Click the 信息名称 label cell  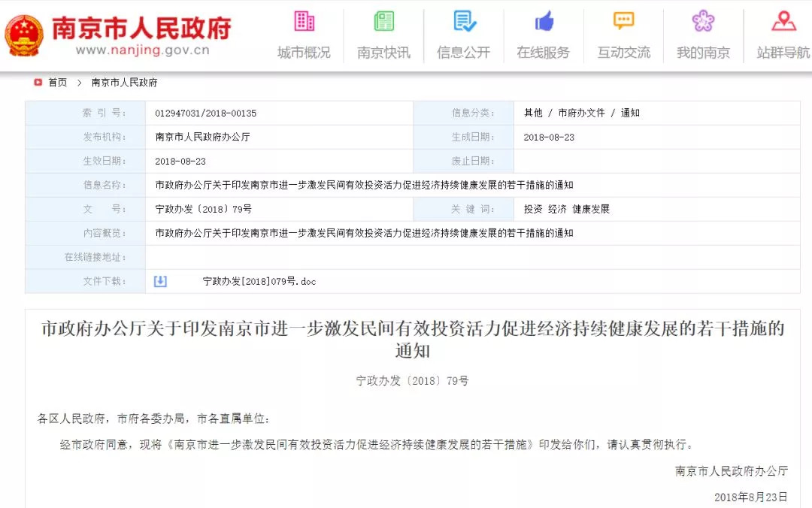pyautogui.click(x=85, y=185)
